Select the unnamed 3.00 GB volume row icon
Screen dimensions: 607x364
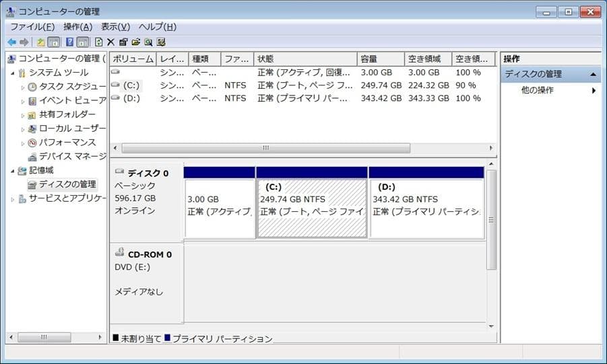pos(115,71)
